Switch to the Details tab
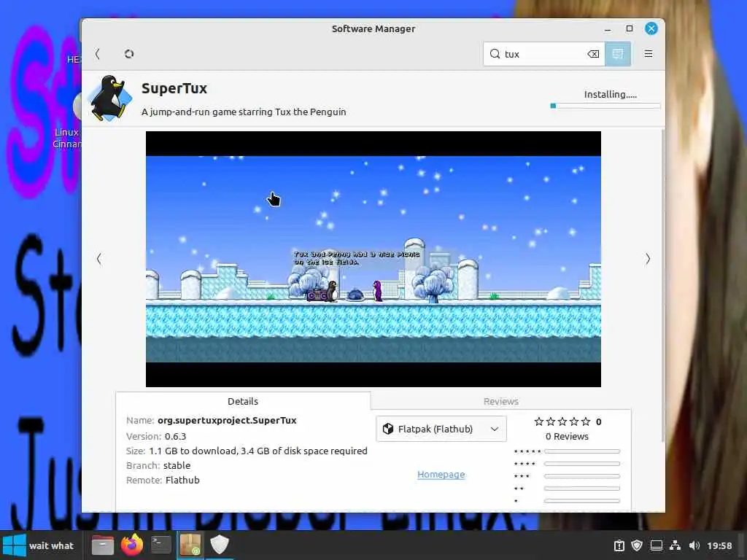 (x=243, y=401)
